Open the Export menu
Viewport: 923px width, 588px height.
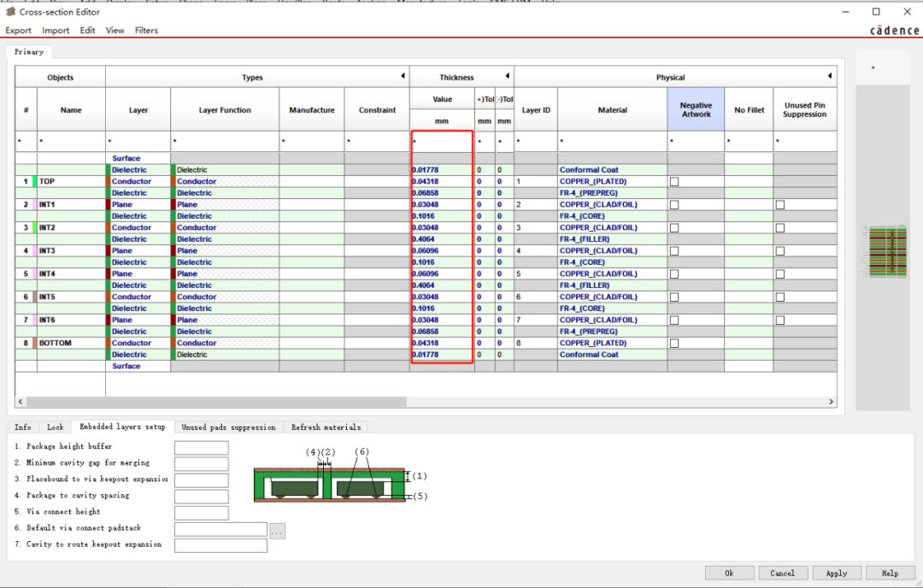pyautogui.click(x=18, y=31)
